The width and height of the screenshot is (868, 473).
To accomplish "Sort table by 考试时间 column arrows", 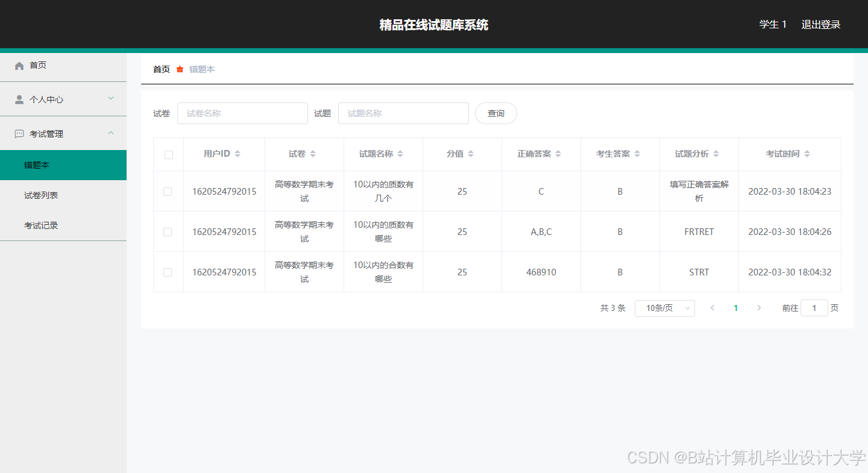I will click(x=807, y=154).
